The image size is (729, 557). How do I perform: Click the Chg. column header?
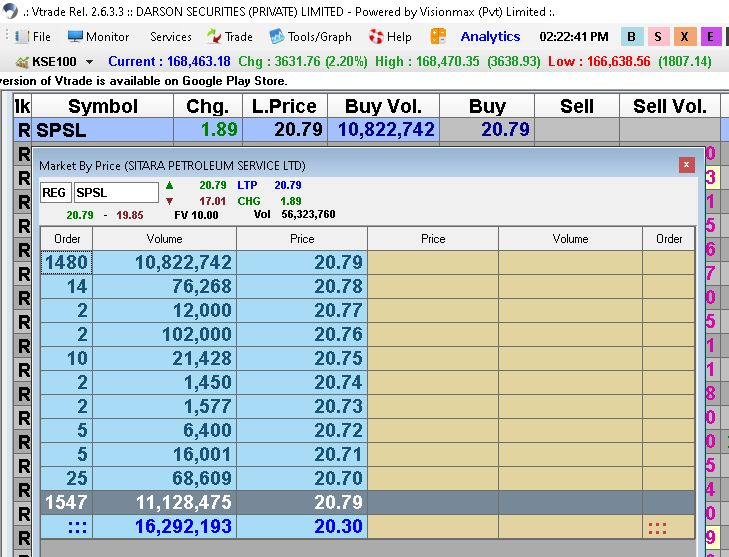tap(208, 106)
